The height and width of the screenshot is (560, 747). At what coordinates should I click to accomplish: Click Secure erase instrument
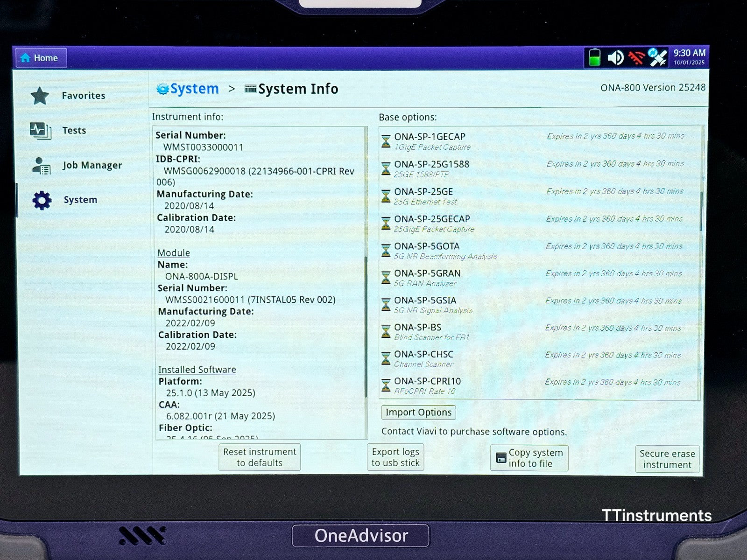click(667, 458)
